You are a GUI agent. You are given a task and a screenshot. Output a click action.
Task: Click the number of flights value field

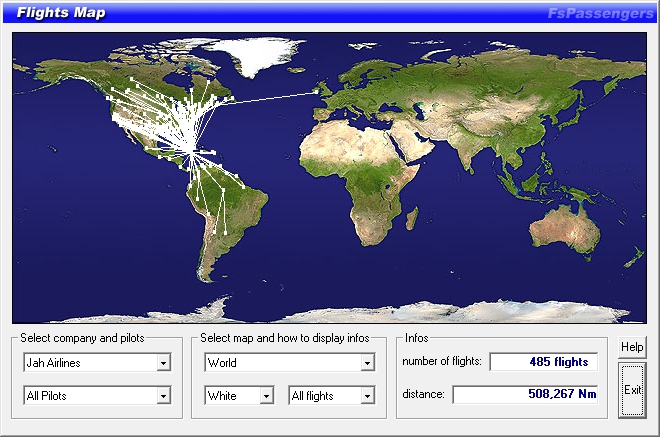pos(543,362)
